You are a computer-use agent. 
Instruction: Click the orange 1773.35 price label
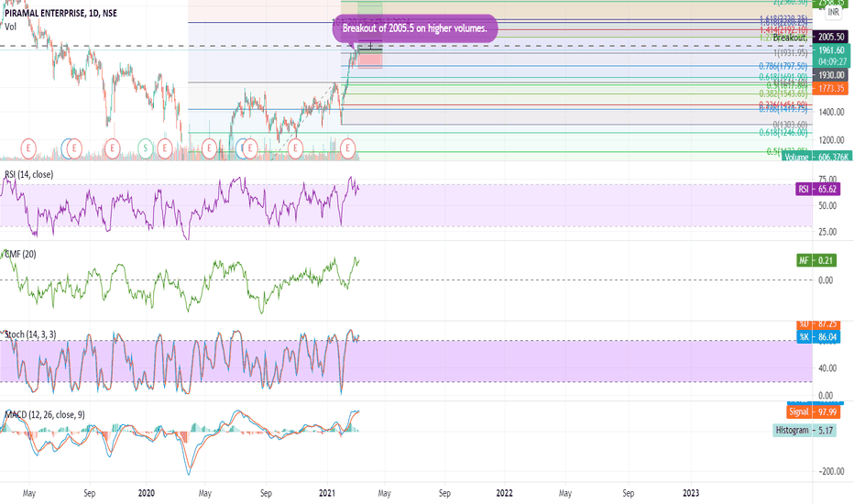[x=830, y=88]
